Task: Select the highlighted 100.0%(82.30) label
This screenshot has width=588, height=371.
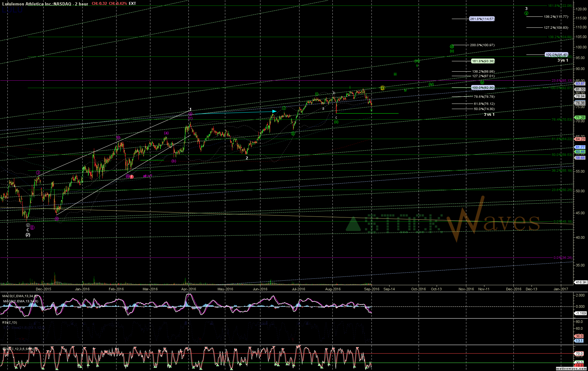Action: [x=483, y=87]
